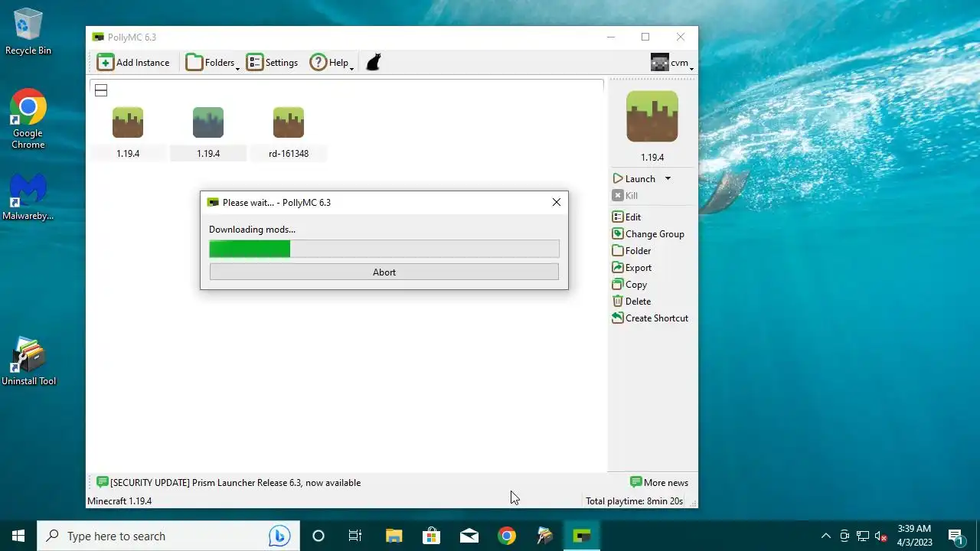Open Google Chrome desktop shortcut
Viewport: 980px width, 551px height.
point(28,120)
